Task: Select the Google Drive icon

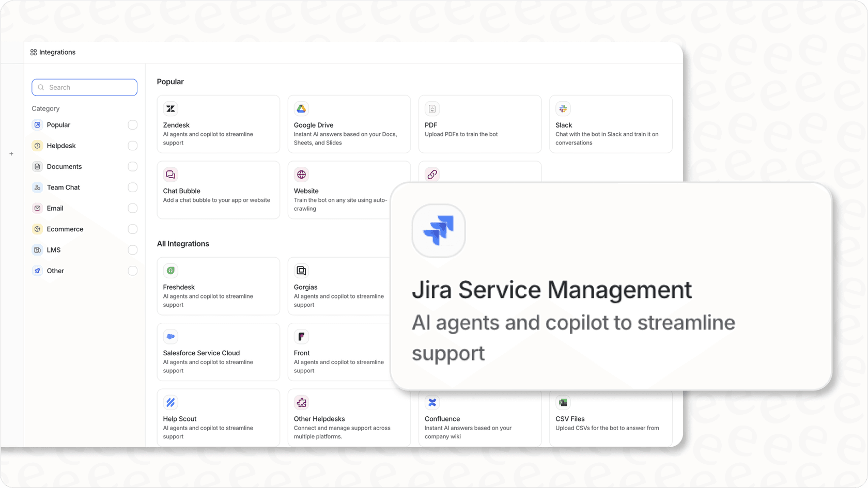Action: click(301, 108)
